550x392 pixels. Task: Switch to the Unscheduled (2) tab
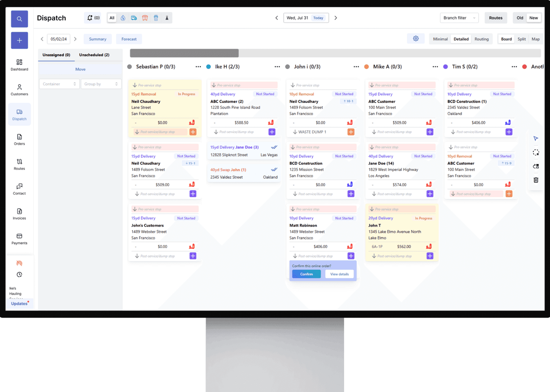click(94, 55)
